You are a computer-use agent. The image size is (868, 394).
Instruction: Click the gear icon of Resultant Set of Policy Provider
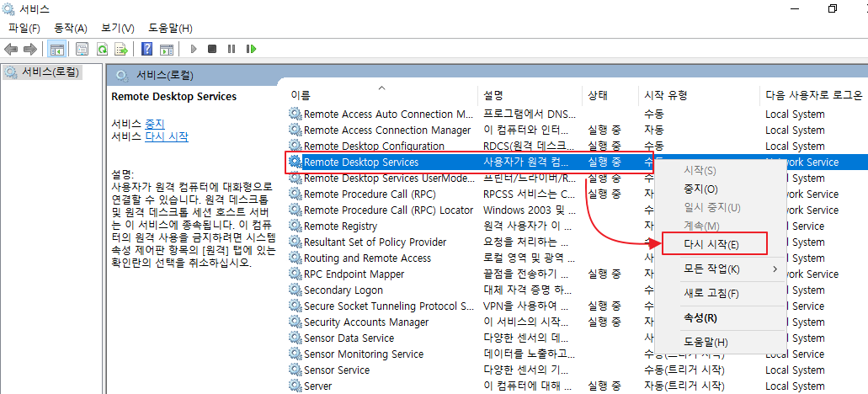pyautogui.click(x=295, y=242)
